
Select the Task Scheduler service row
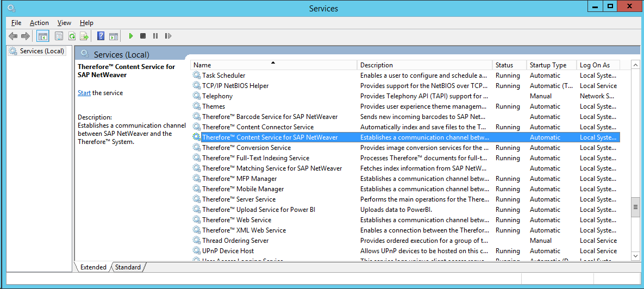coord(223,76)
